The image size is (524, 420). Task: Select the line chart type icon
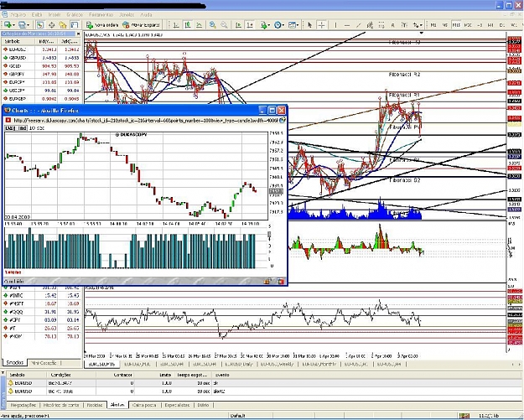click(199, 25)
